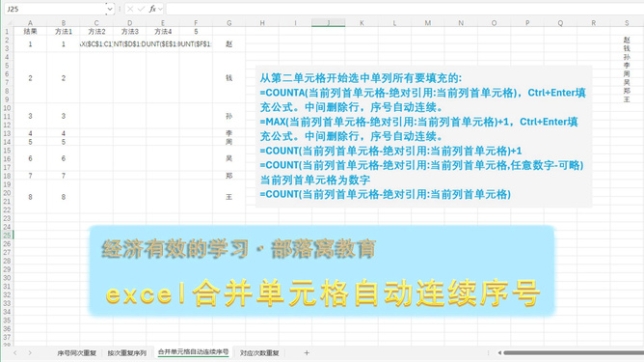Open the Name Box dropdown arrow
This screenshot has width=644, height=362.
(x=109, y=9)
